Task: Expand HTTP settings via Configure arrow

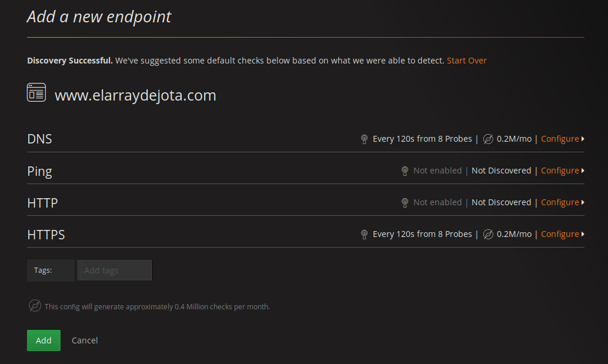Action: (583, 202)
